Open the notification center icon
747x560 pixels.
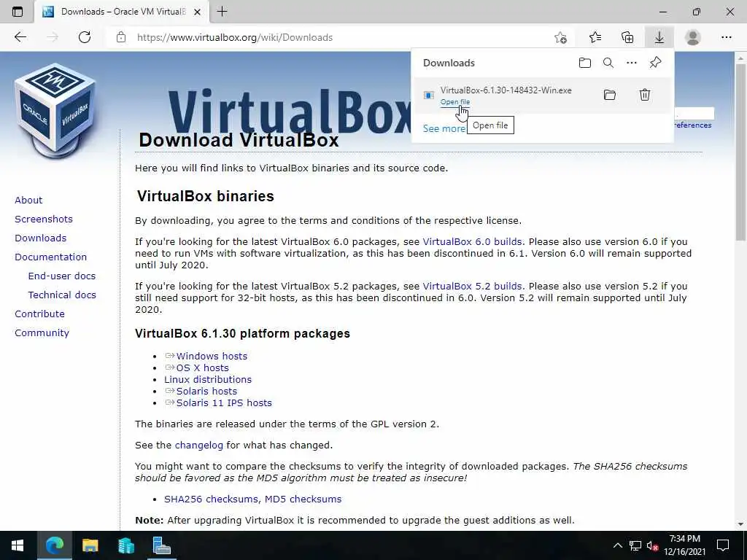723,545
